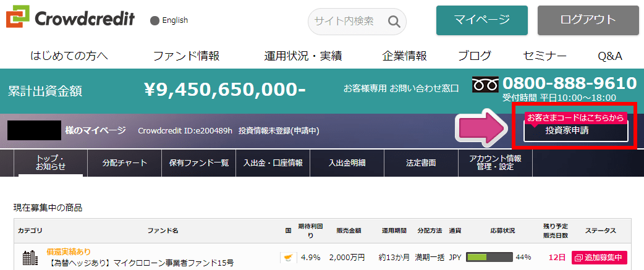
Task: Open 運用状況・実績 menu
Action: (x=303, y=56)
